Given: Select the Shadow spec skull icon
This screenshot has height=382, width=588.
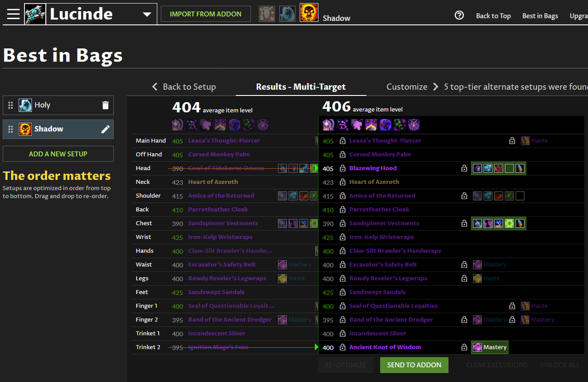Looking at the screenshot, I should 309,13.
